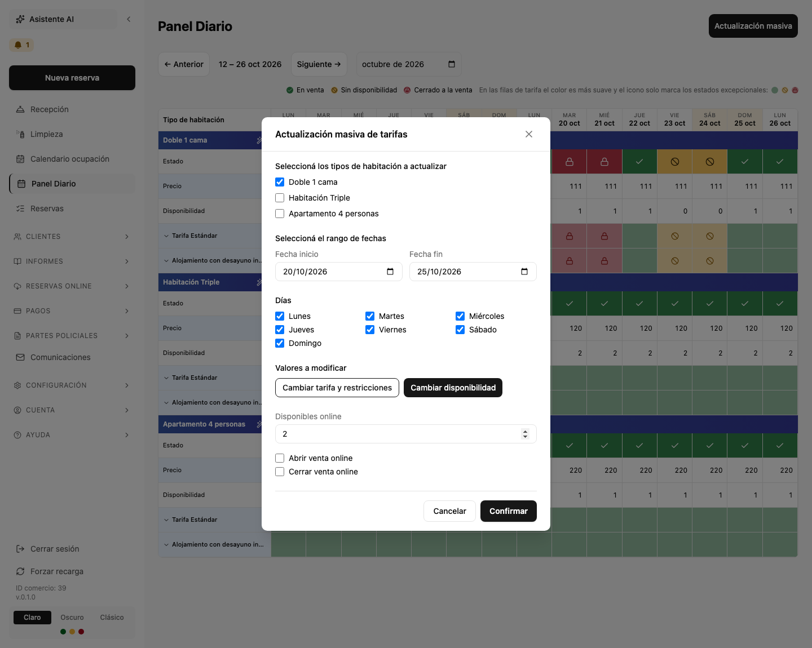This screenshot has width=812, height=648.
Task: Go to Siguiente date range
Action: [x=319, y=64]
